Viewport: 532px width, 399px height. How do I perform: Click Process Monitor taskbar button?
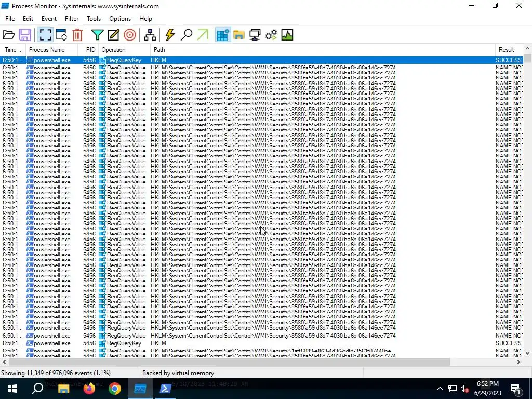140,389
